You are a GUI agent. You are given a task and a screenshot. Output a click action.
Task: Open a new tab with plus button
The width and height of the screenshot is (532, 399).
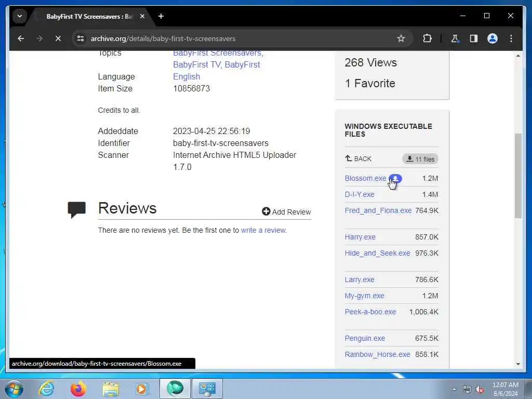point(161,16)
